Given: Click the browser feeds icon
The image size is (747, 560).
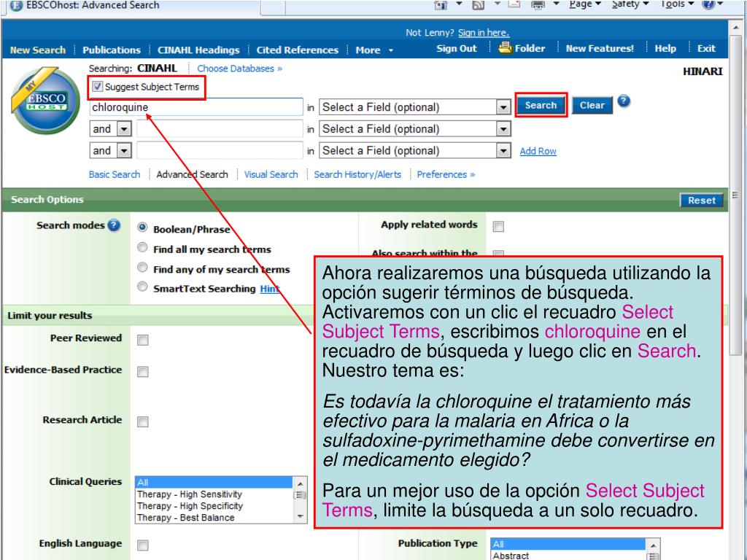Looking at the screenshot, I should 478,5.
